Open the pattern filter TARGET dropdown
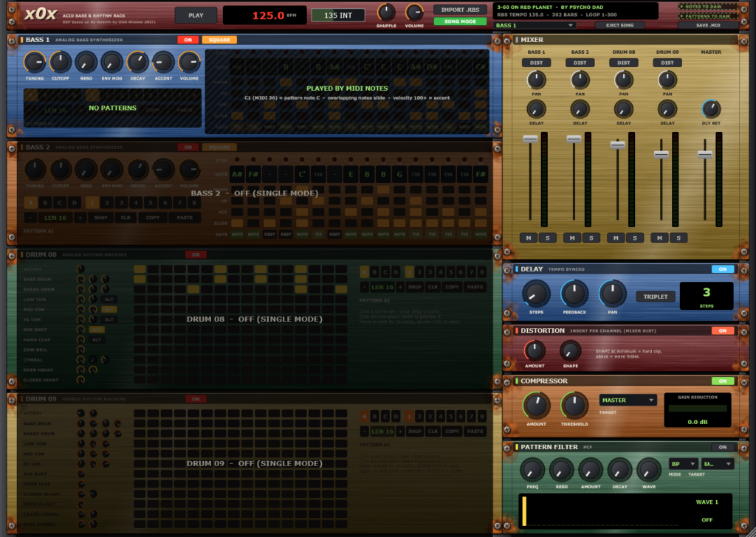756x537 pixels. (717, 464)
